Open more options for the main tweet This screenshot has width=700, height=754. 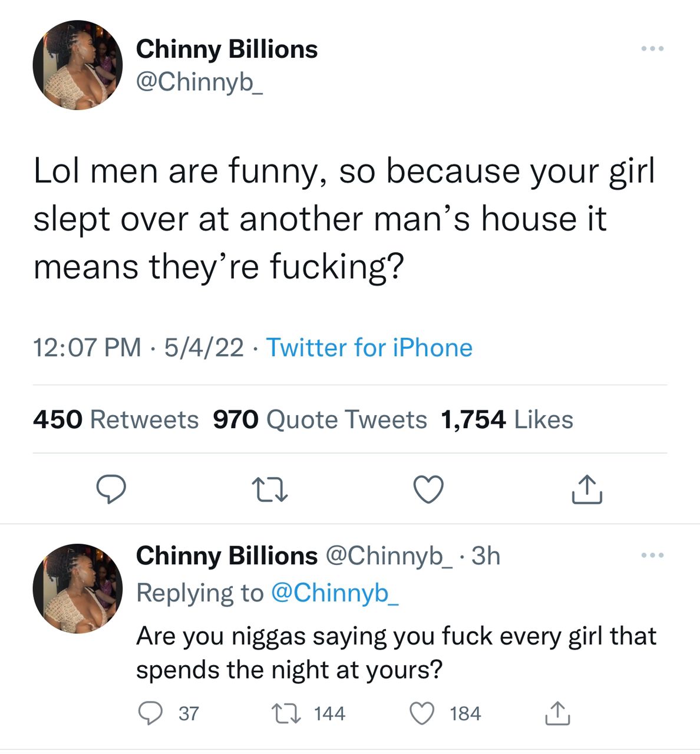click(653, 48)
